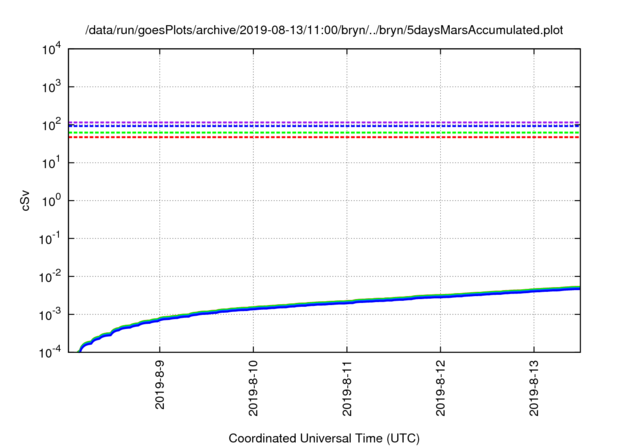Click the purple dashed threshold line

tap(324, 122)
